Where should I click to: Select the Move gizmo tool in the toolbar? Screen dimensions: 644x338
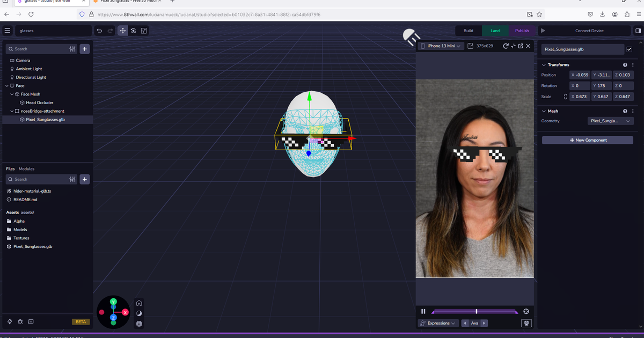pyautogui.click(x=122, y=31)
